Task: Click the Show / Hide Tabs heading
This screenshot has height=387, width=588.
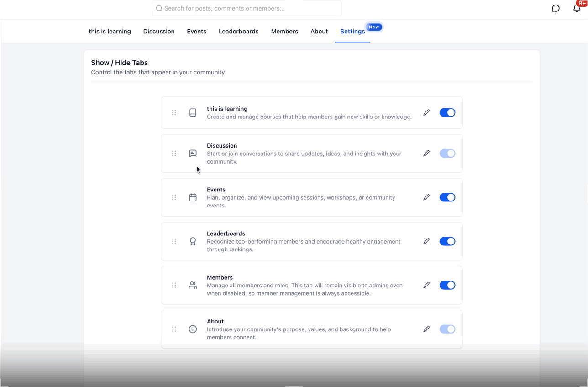Action: (120, 63)
